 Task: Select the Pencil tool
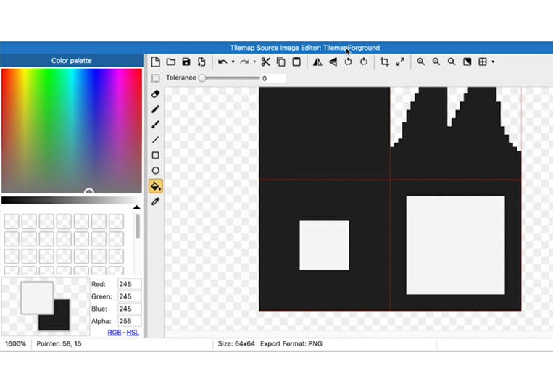pyautogui.click(x=155, y=109)
